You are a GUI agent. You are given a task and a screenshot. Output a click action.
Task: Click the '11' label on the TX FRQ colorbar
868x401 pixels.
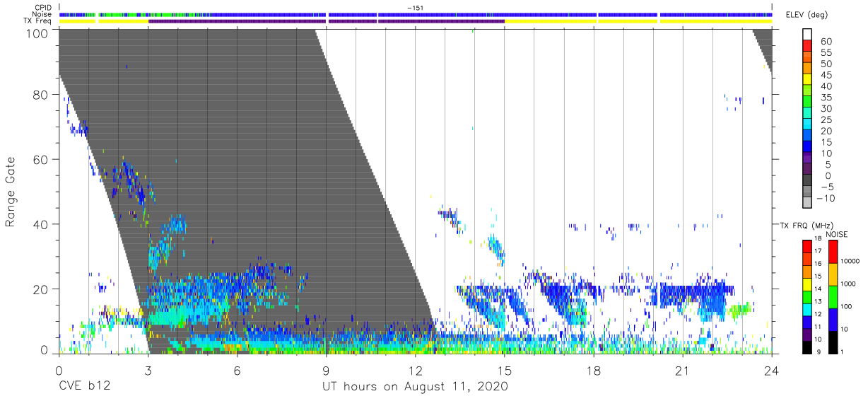pyautogui.click(x=818, y=327)
